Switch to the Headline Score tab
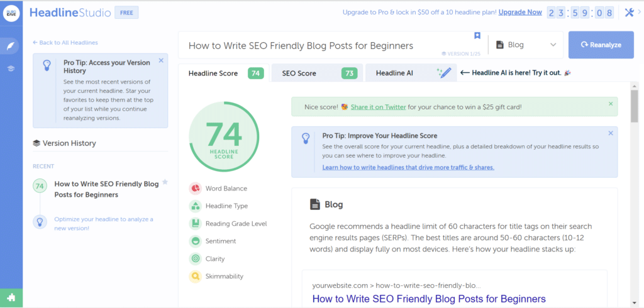The width and height of the screenshot is (644, 308). (224, 73)
